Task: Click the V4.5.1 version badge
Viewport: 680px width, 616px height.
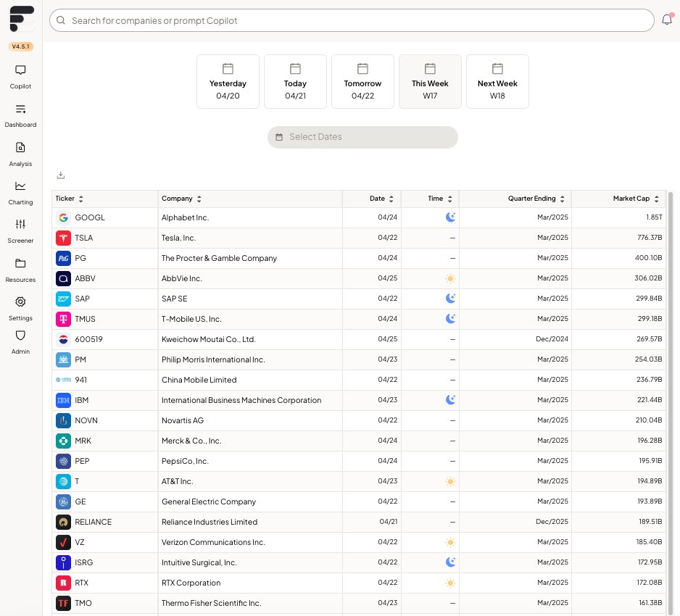Action: (20, 46)
